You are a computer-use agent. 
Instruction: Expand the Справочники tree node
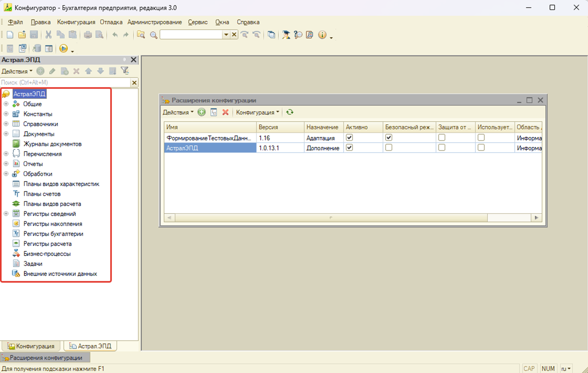pos(6,124)
